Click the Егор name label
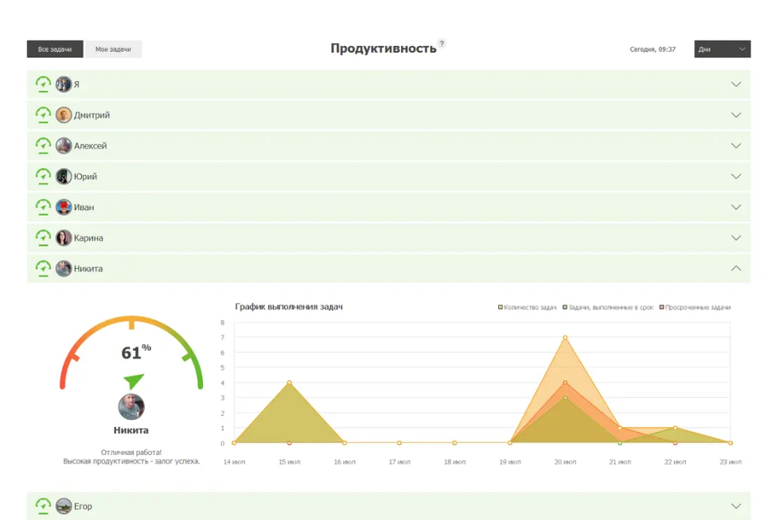Viewport: 764px width, 532px height. point(83,507)
